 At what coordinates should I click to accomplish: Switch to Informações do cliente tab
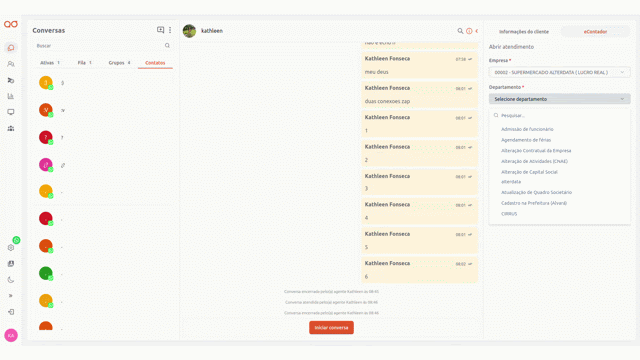[524, 31]
